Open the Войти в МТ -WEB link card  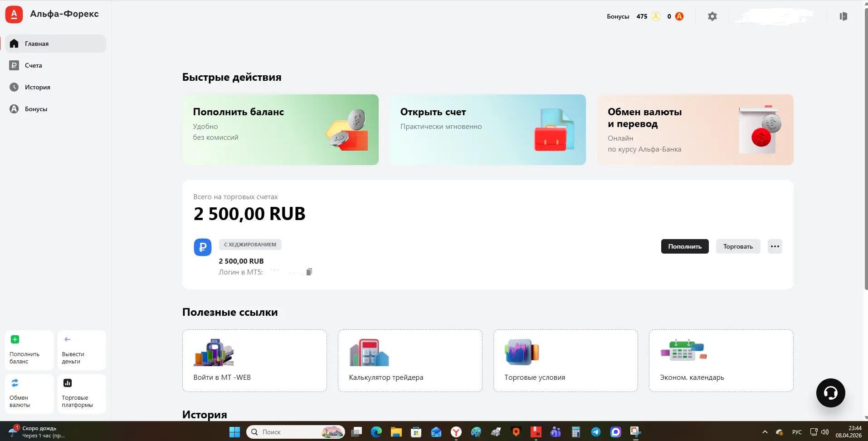coord(254,361)
